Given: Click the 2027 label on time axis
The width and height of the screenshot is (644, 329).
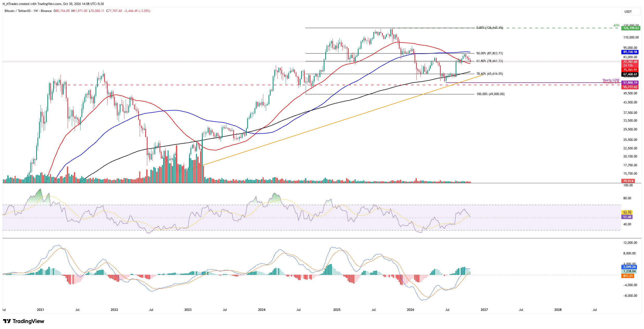Looking at the screenshot, I should coord(484,310).
